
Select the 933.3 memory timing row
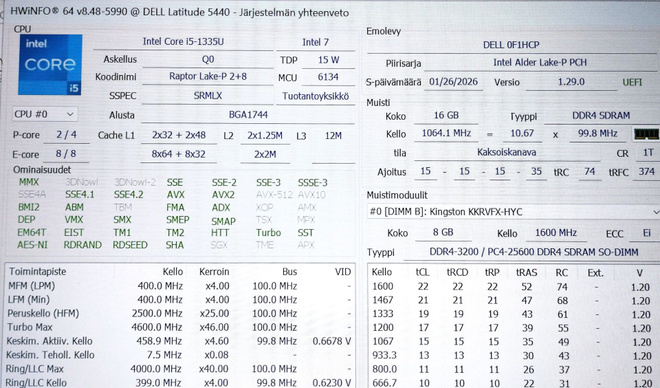513,356
